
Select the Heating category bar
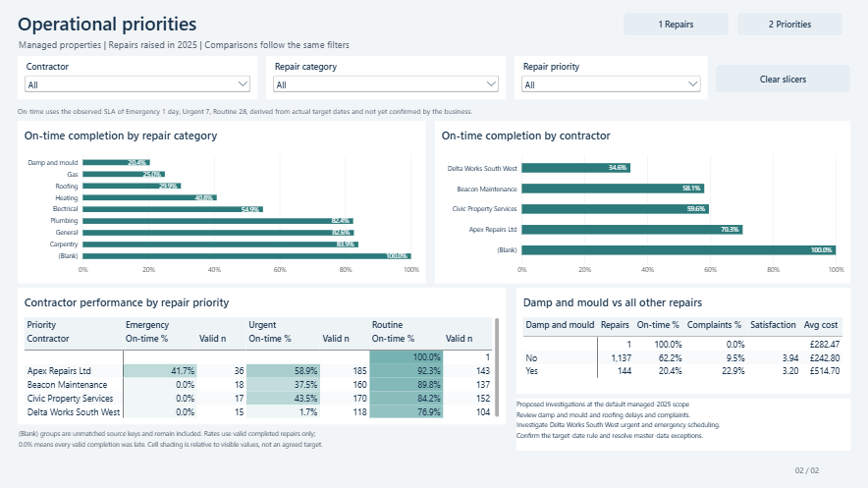[149, 197]
